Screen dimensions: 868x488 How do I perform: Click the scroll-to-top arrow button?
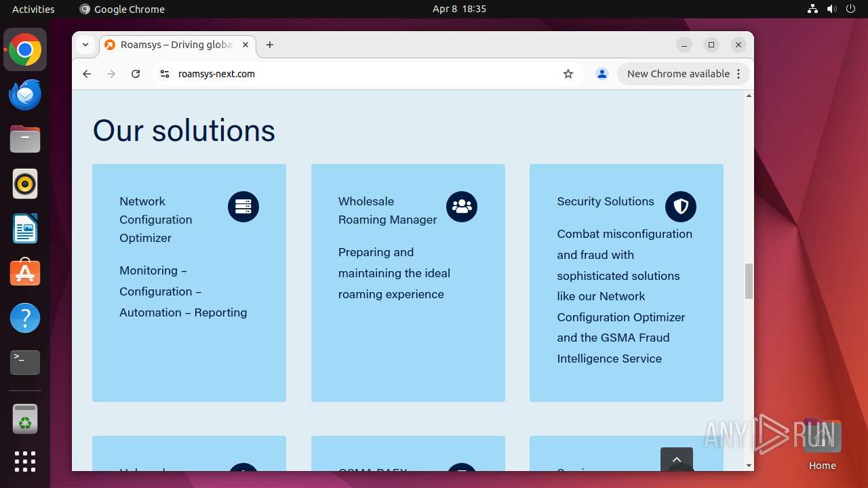[677, 460]
